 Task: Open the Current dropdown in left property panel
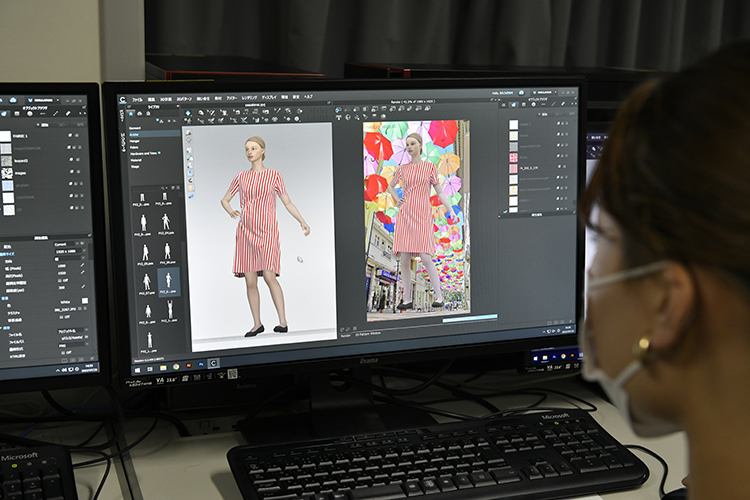[x=65, y=242]
